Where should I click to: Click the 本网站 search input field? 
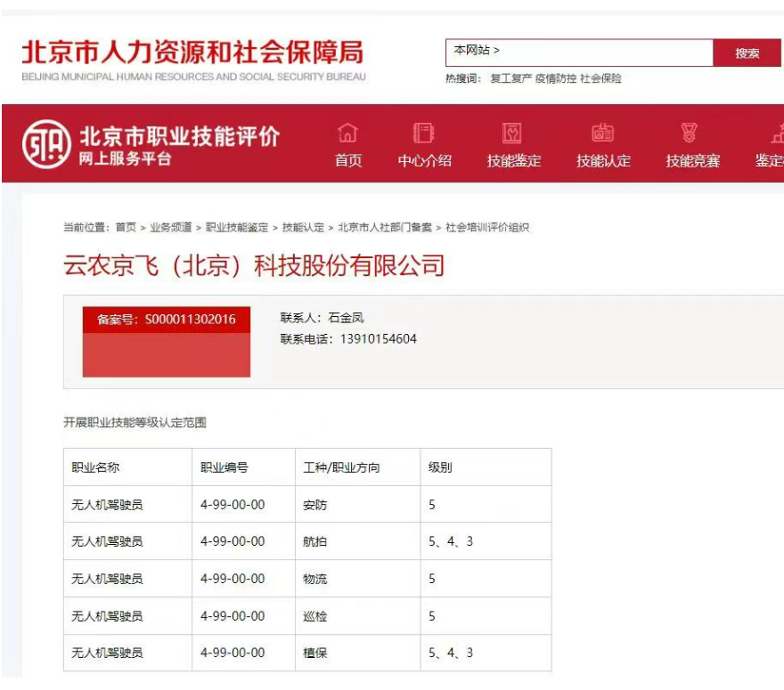(579, 53)
